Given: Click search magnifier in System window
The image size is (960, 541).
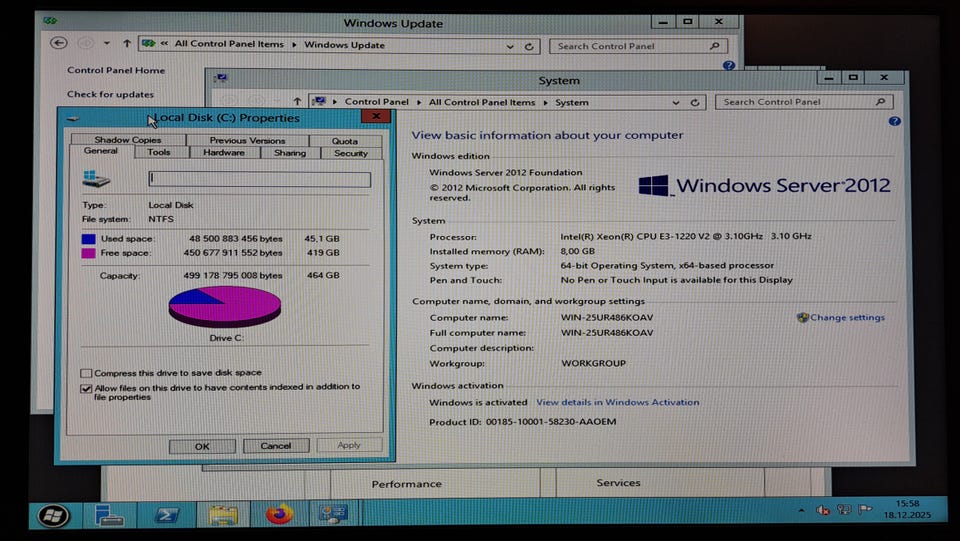Looking at the screenshot, I should 880,102.
